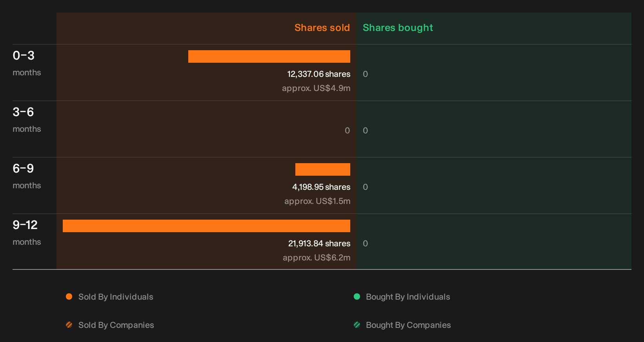
Task: Select the Sold By Individuals legend label
Action: 116,297
